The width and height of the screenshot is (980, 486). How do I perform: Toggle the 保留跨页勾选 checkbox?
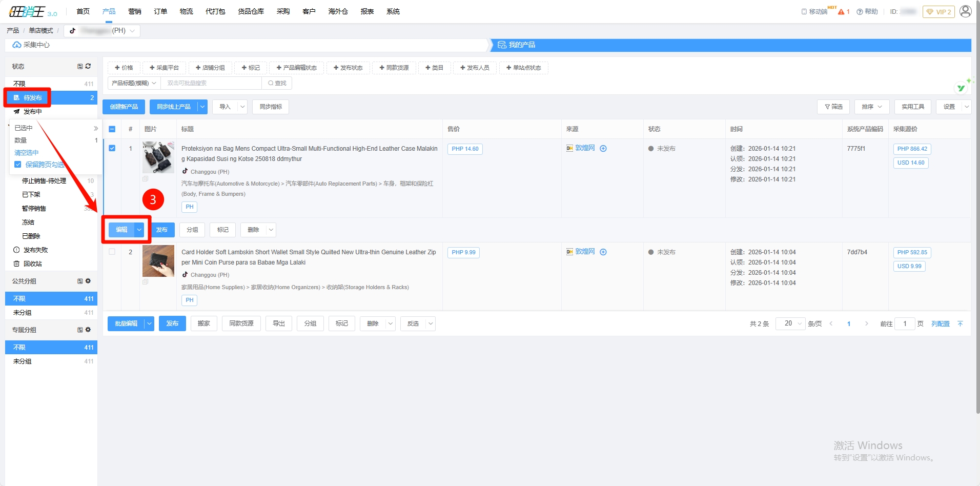coord(18,165)
